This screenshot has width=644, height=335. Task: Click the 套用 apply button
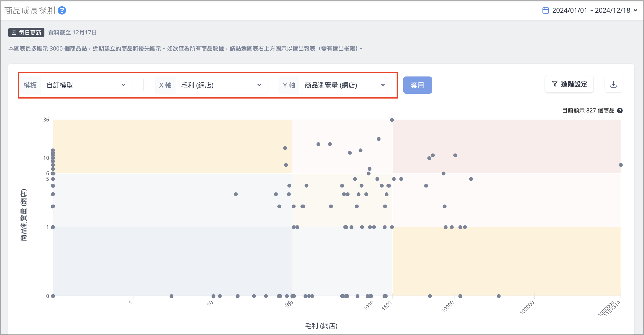pyautogui.click(x=417, y=85)
